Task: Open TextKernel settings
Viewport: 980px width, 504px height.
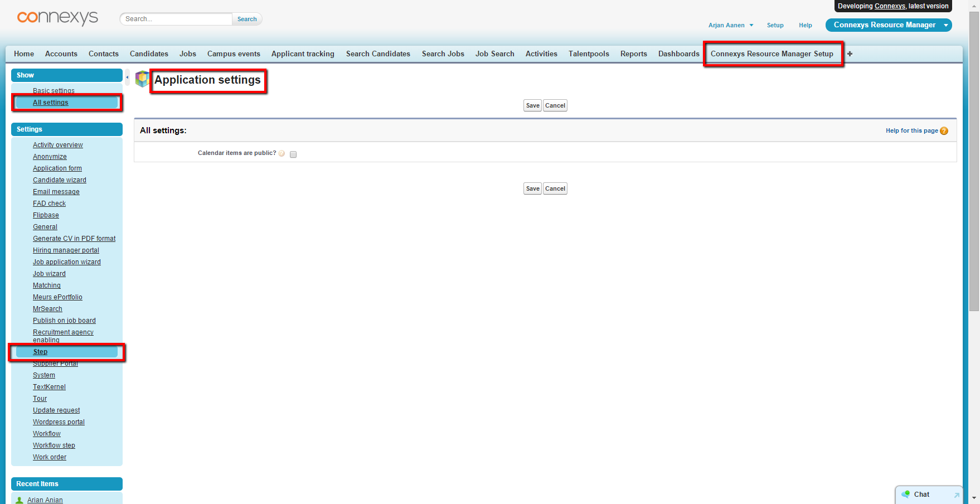Action: pos(49,387)
